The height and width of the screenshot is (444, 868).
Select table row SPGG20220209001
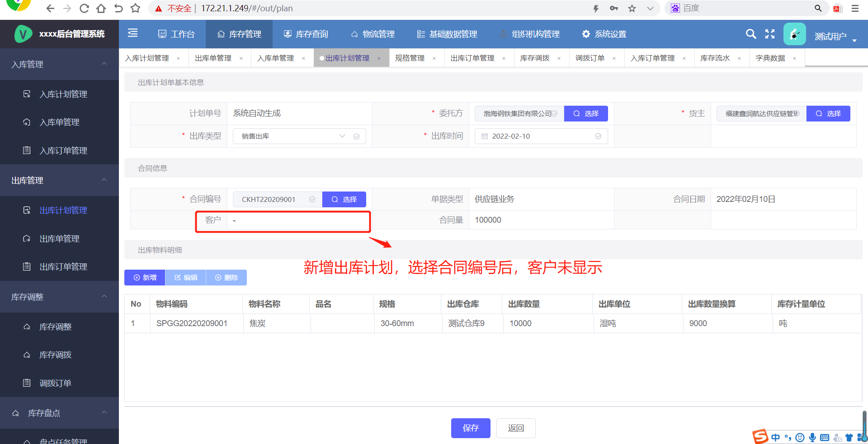(493, 323)
